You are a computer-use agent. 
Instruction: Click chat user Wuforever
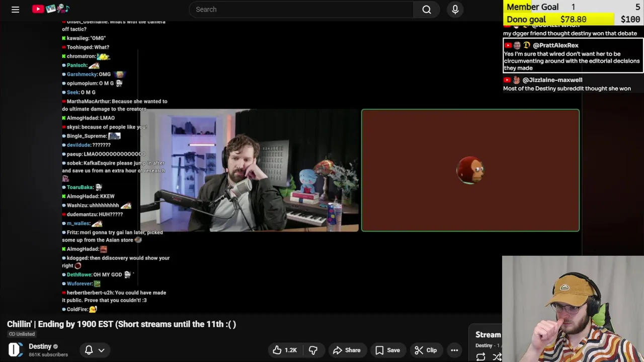(x=79, y=284)
